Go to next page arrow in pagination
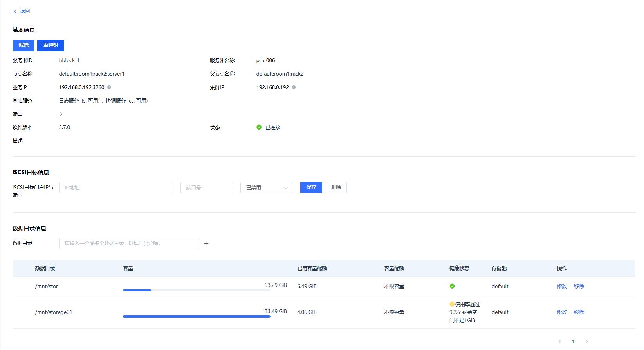The width and height of the screenshot is (644, 350). 587,341
